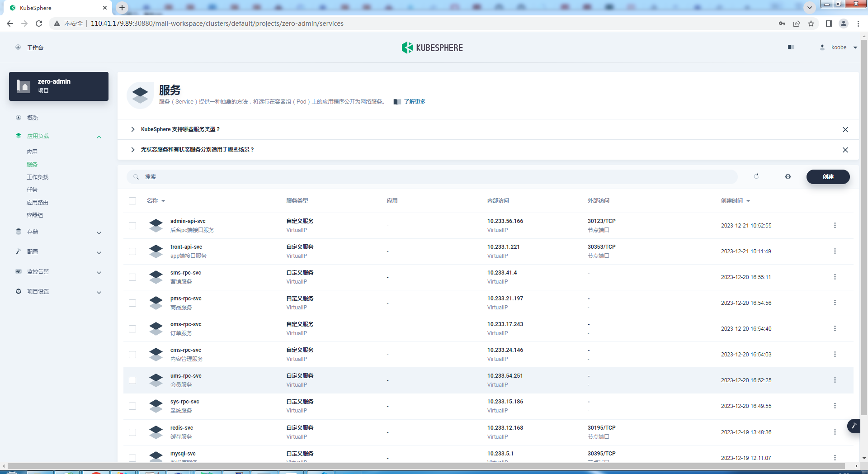Screen dimensions: 868x474
Task: Open Chrome three-dot menu
Action: click(858, 24)
